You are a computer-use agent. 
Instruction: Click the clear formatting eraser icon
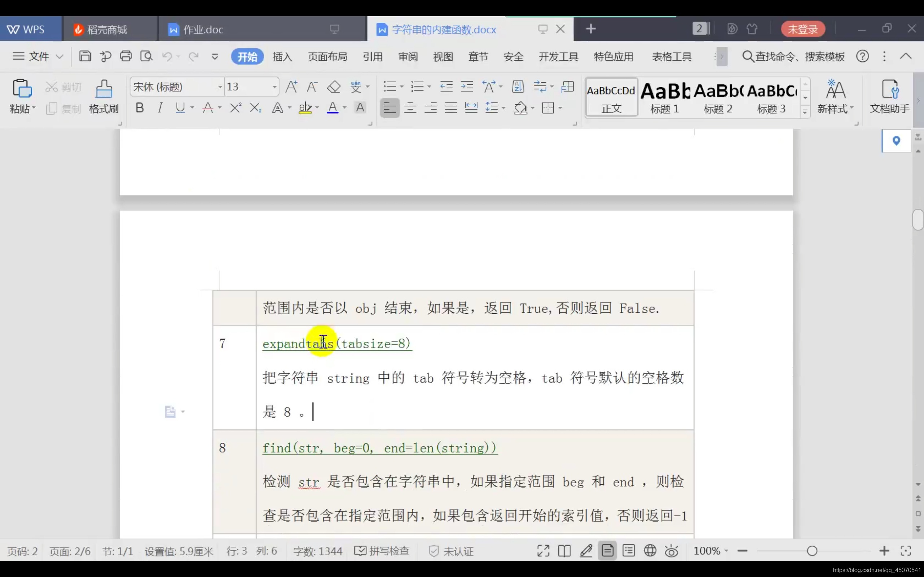pos(334,87)
